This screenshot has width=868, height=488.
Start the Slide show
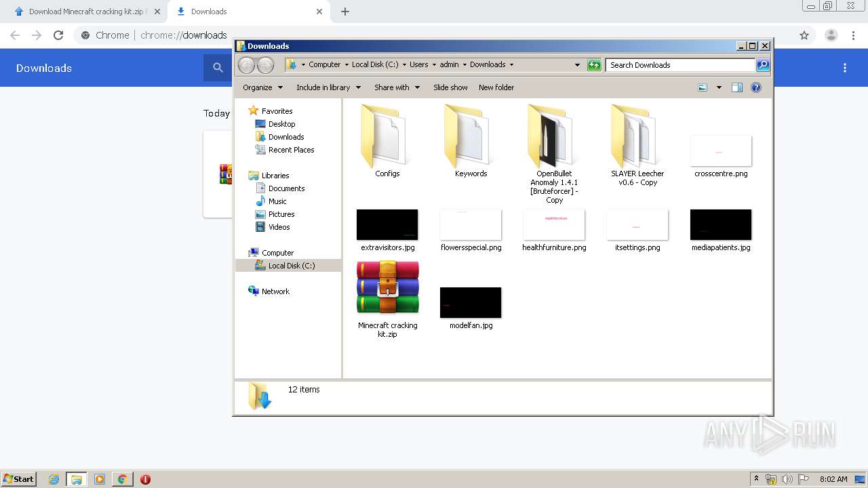coord(450,87)
